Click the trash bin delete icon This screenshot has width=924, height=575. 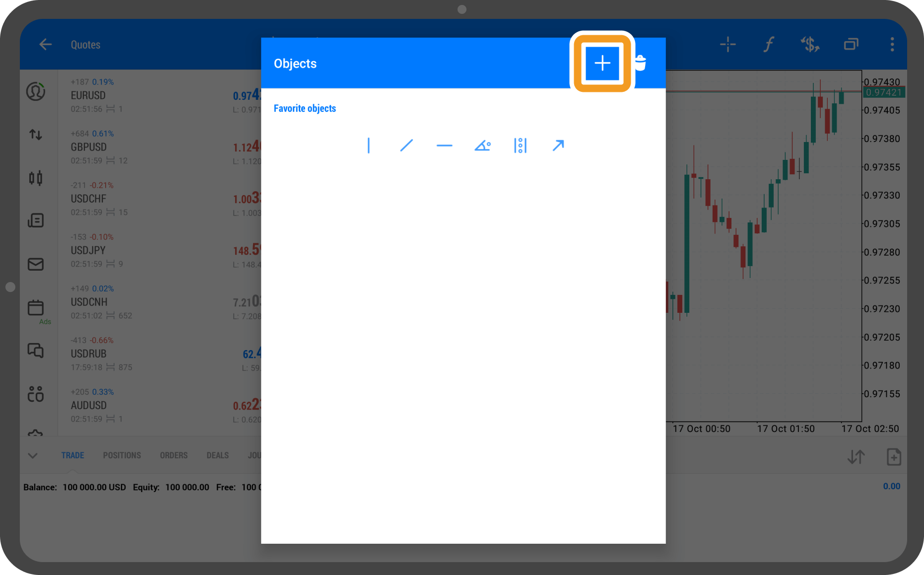[x=641, y=63]
